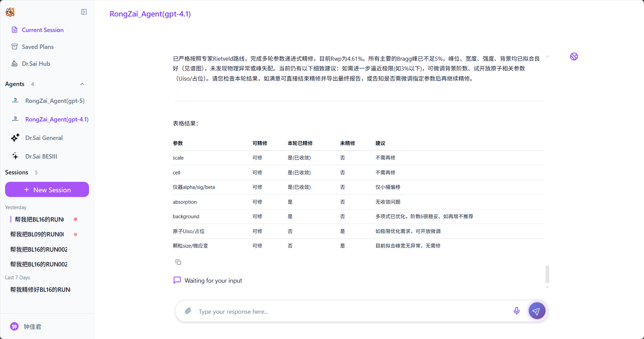Focus the 'Type your response here' input field
644x339 pixels.
pos(351,311)
